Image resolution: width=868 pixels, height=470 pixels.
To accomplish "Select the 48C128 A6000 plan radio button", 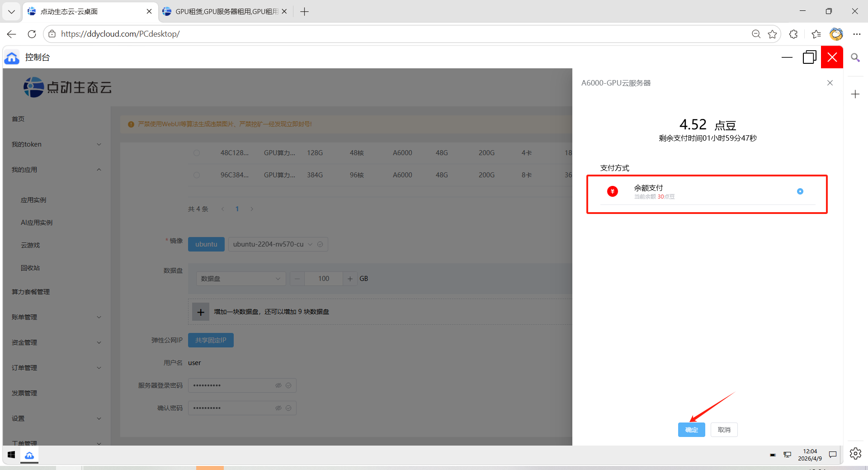I will coord(197,153).
